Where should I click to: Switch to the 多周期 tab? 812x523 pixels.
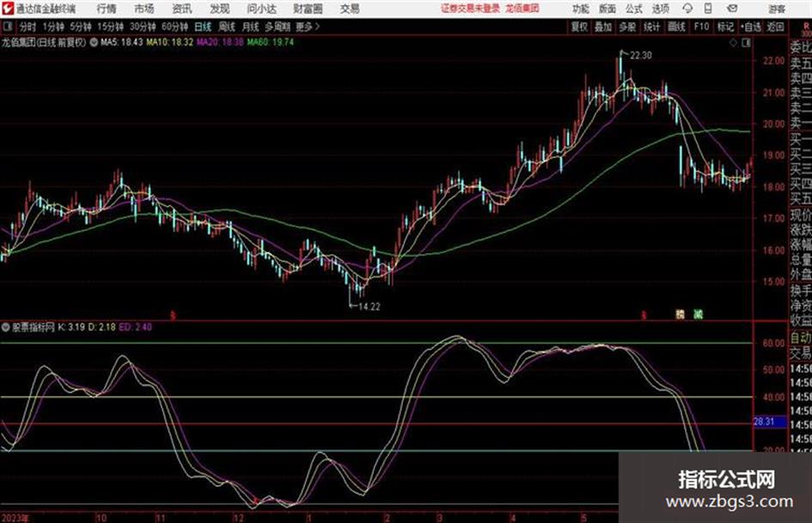point(277,27)
